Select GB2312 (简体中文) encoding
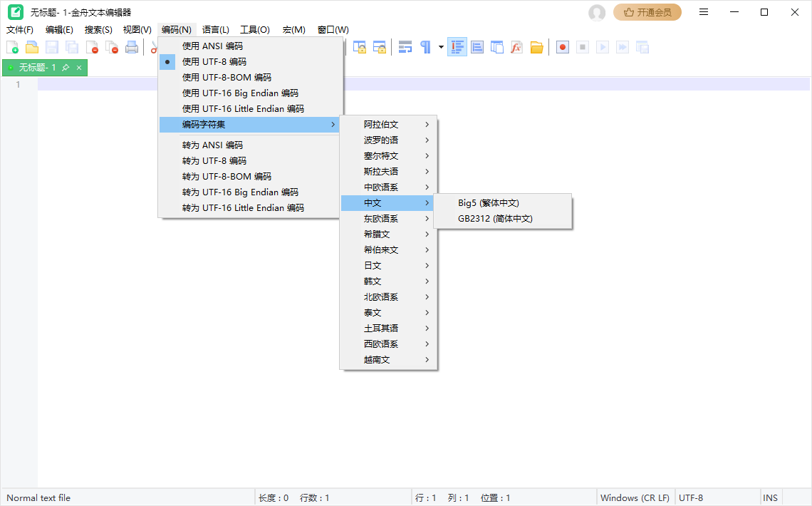 point(502,219)
